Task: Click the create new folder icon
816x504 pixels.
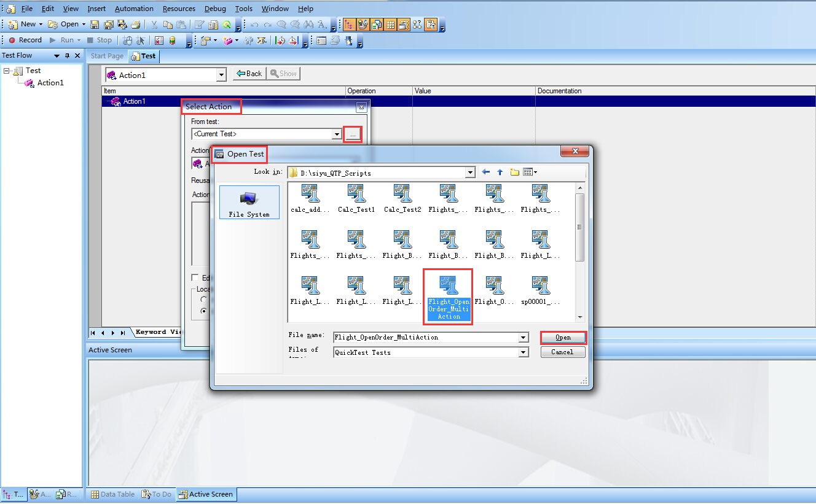Action: pyautogui.click(x=514, y=173)
